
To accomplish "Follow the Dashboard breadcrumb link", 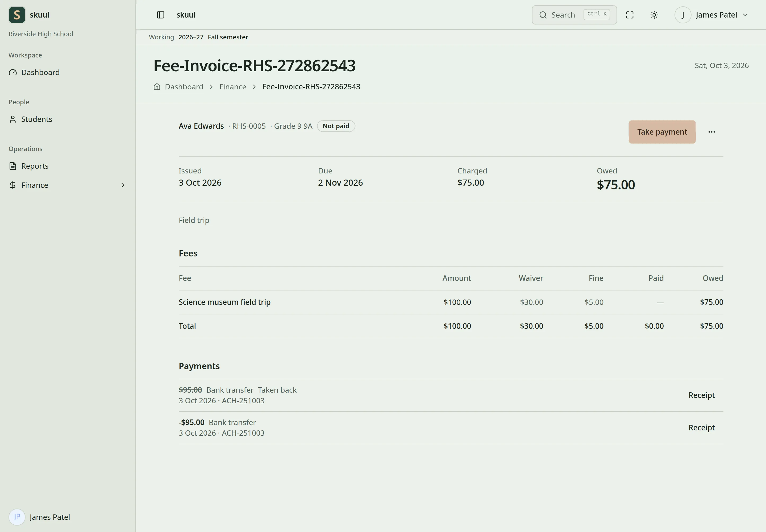I will pos(184,87).
